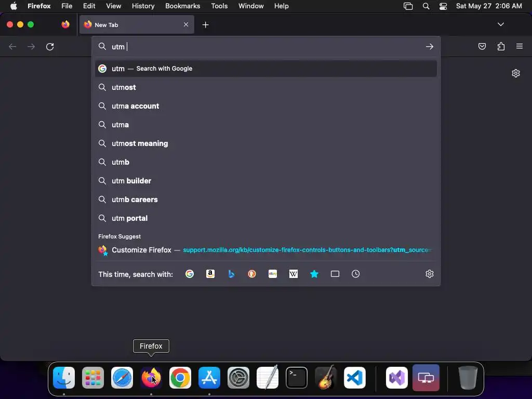This screenshot has width=532, height=399.
Task: Search history using the clock icon
Action: click(355, 274)
